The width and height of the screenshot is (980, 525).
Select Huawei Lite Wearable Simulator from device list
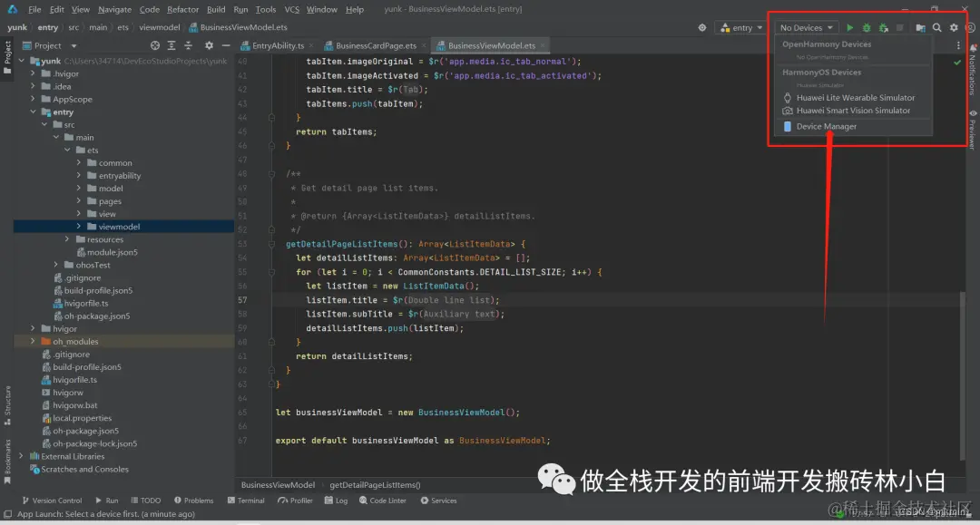click(858, 97)
